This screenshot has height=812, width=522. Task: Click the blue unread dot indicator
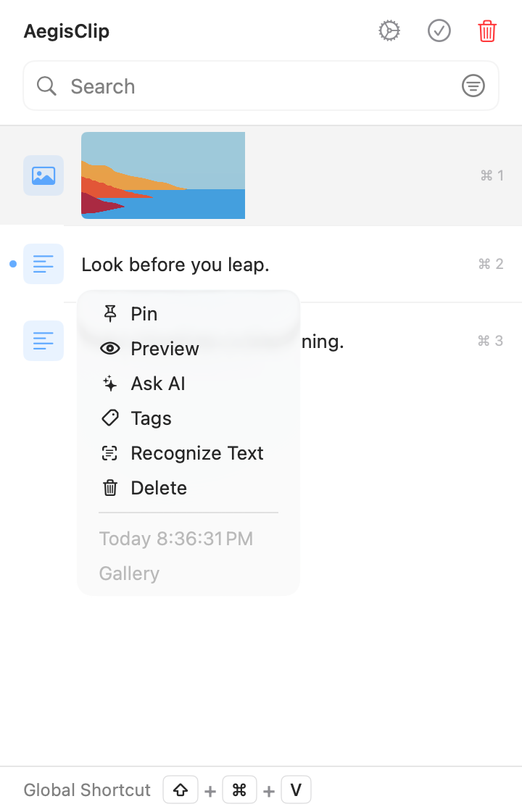pyautogui.click(x=14, y=264)
